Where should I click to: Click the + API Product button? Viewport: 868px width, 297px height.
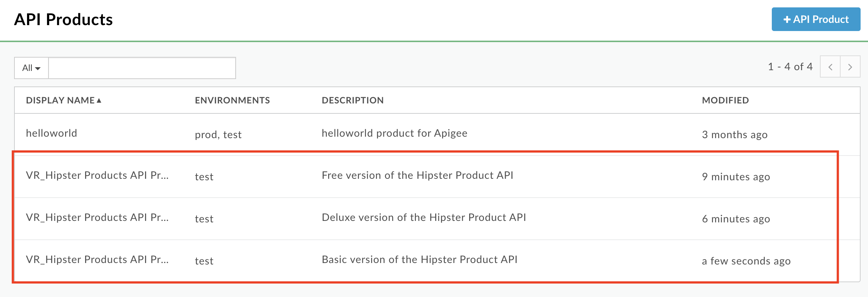pyautogui.click(x=816, y=19)
